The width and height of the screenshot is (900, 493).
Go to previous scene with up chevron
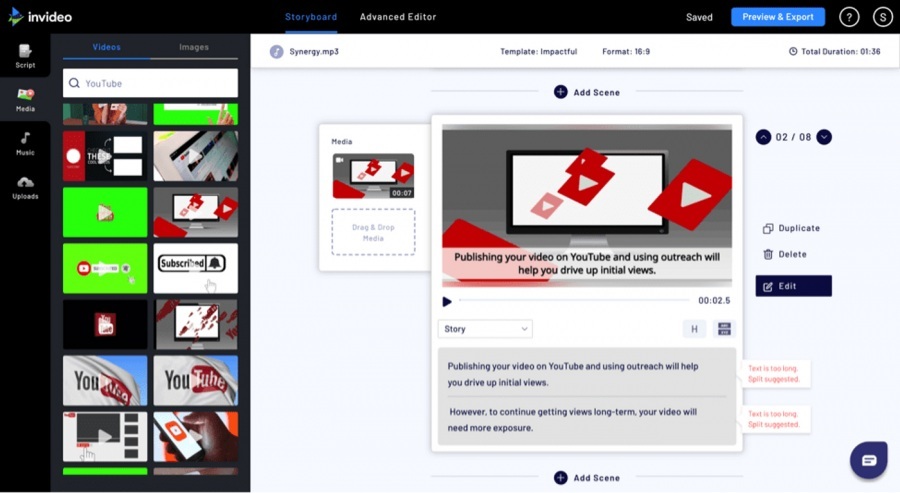[763, 137]
